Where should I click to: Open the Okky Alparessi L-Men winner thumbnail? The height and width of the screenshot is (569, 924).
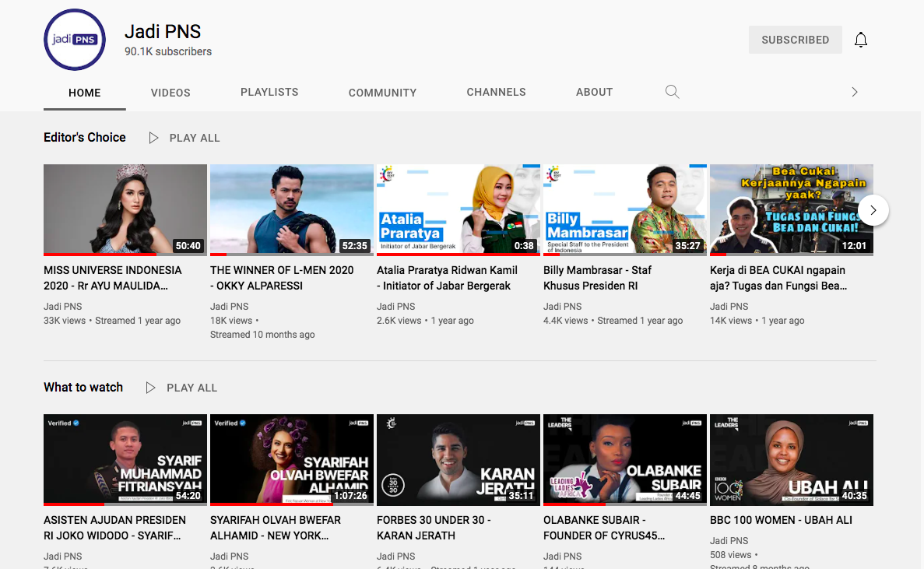coord(292,209)
